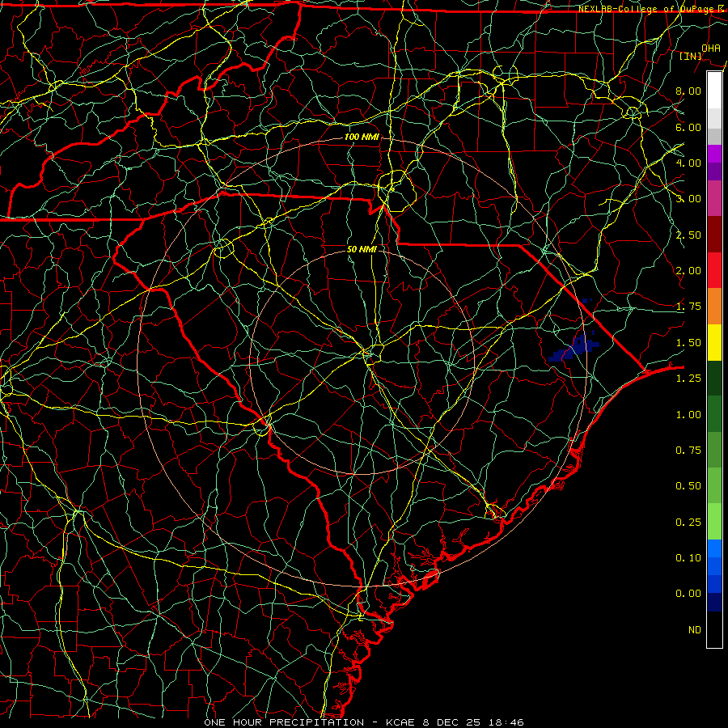Image resolution: width=728 pixels, height=728 pixels.
Task: Select the white legend swatch at top
Action: 714,90
